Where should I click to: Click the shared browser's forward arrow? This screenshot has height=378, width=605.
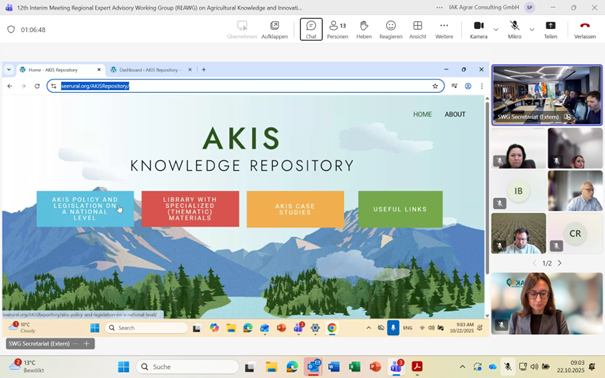[x=23, y=86]
